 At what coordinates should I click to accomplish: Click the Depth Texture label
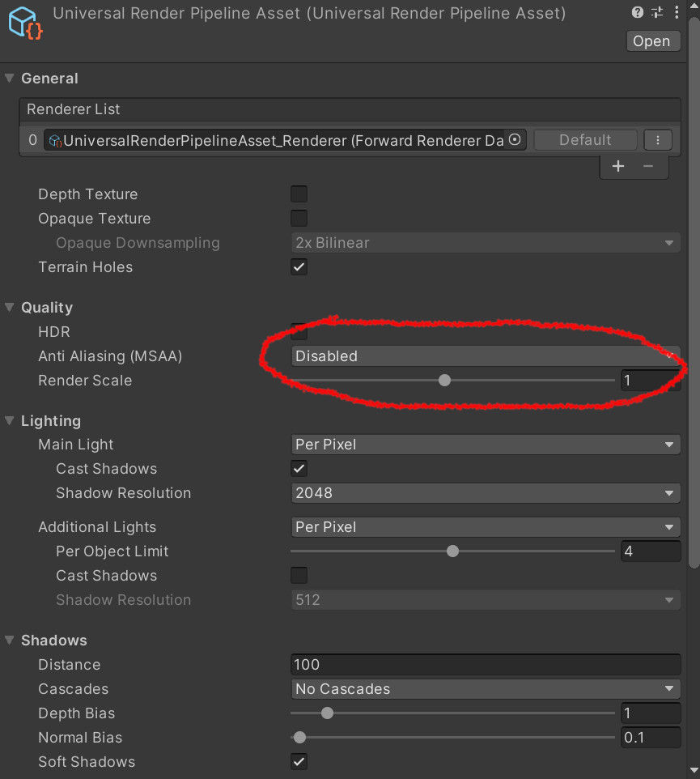88,194
